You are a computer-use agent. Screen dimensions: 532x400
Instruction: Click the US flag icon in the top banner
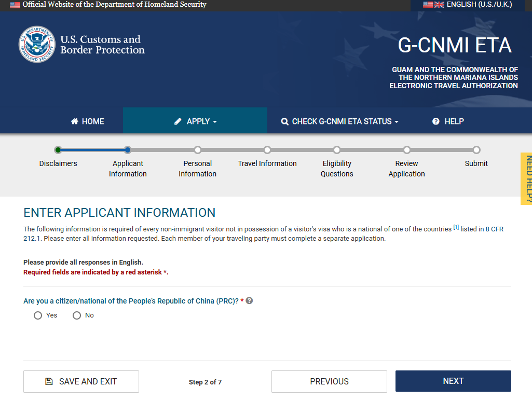click(15, 5)
